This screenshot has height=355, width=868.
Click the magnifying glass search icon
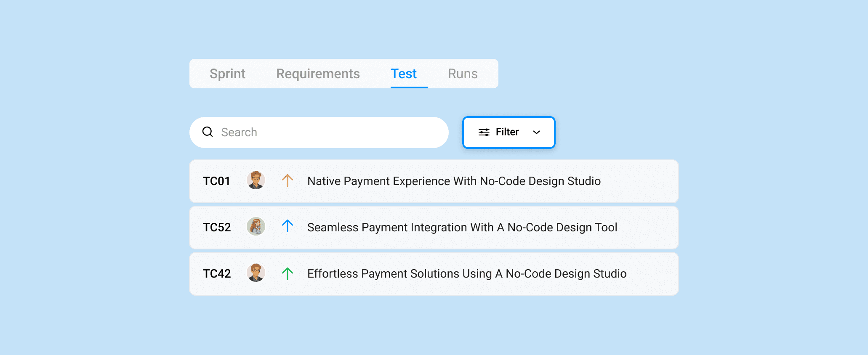point(208,132)
